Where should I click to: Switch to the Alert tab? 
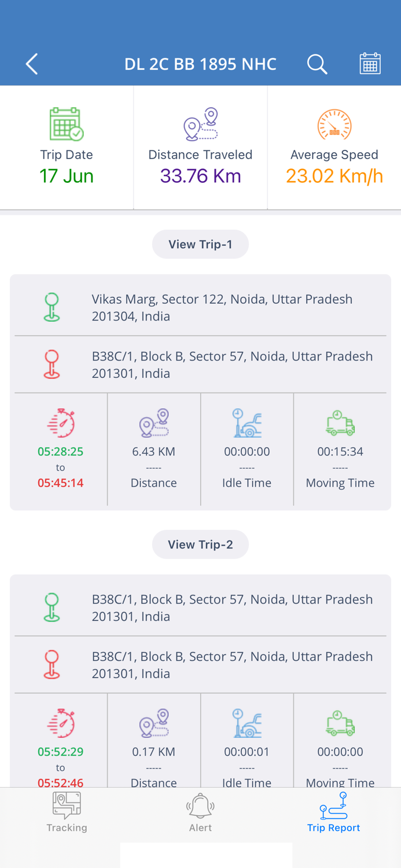click(200, 812)
